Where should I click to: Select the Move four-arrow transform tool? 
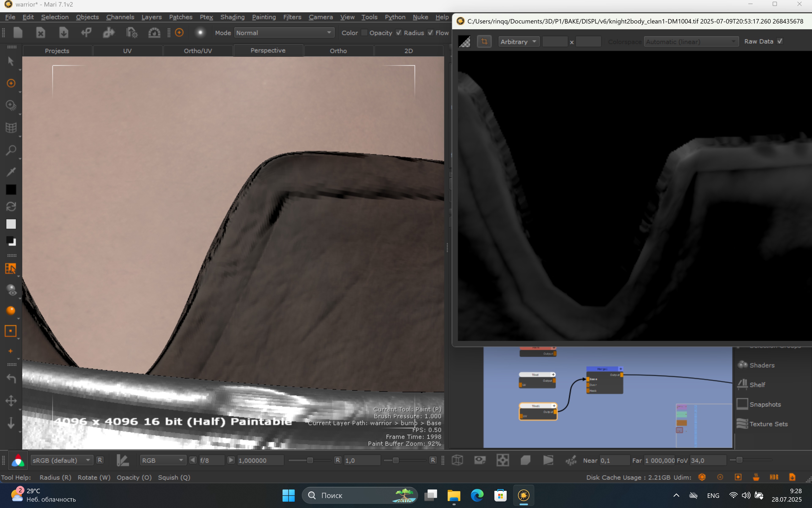[11, 400]
